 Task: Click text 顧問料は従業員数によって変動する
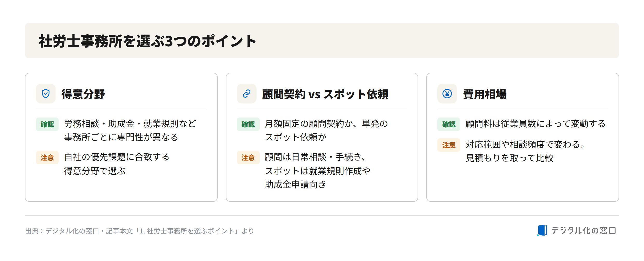tap(535, 124)
